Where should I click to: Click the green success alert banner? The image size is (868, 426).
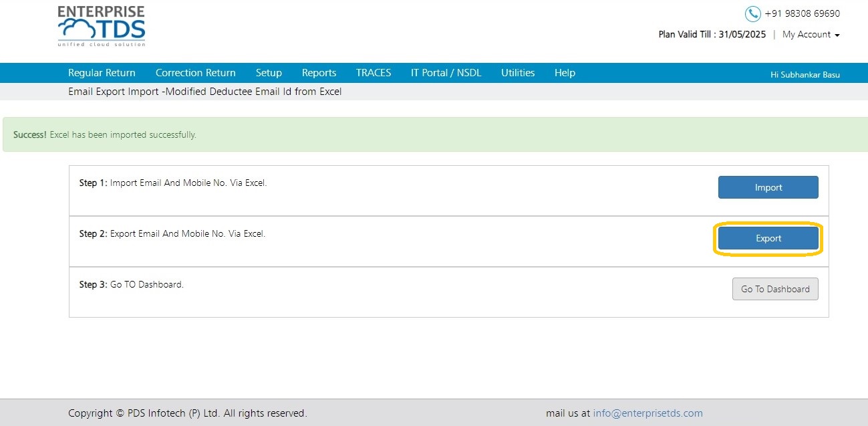tap(434, 134)
